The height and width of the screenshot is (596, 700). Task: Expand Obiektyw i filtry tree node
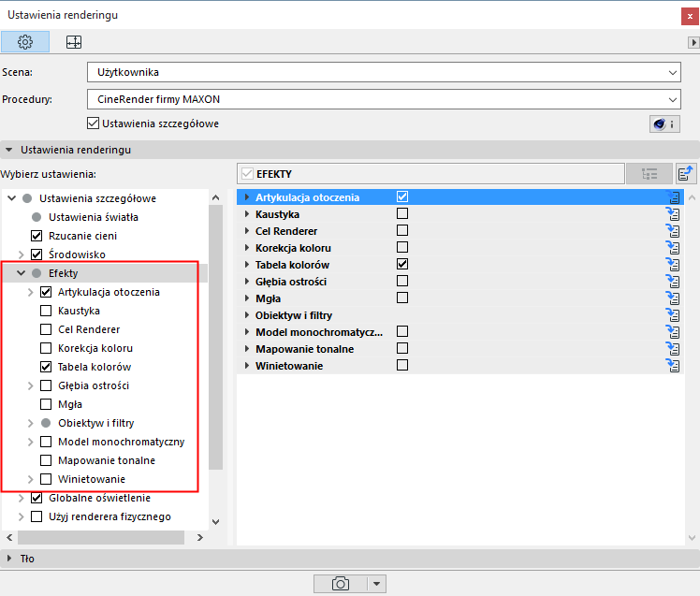(x=30, y=423)
